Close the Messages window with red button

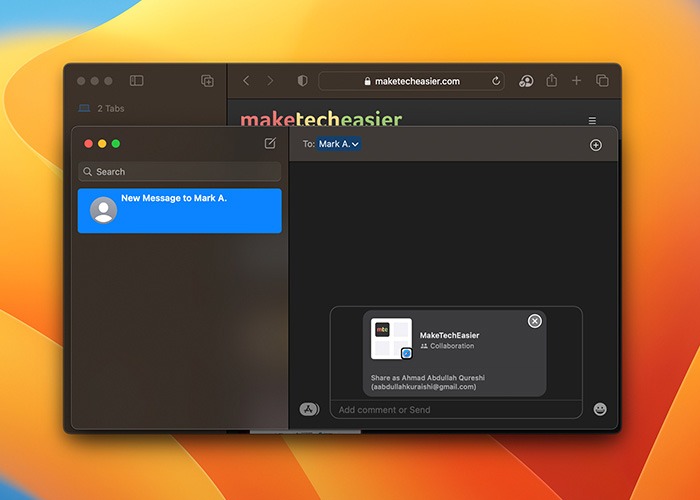[x=88, y=144]
